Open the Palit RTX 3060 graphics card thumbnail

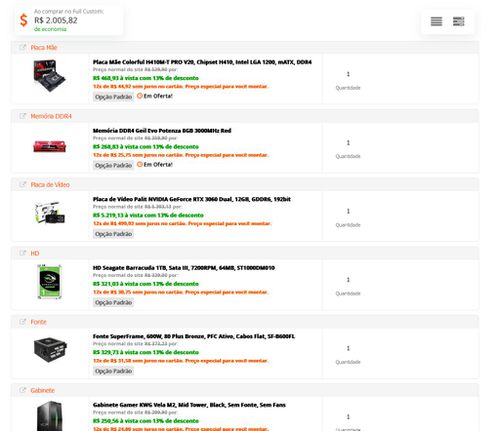click(50, 213)
